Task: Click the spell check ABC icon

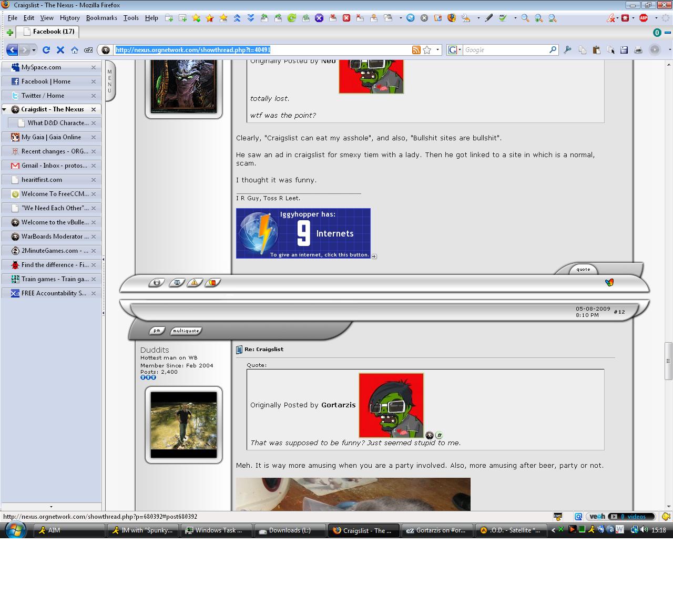Action: tap(503, 18)
